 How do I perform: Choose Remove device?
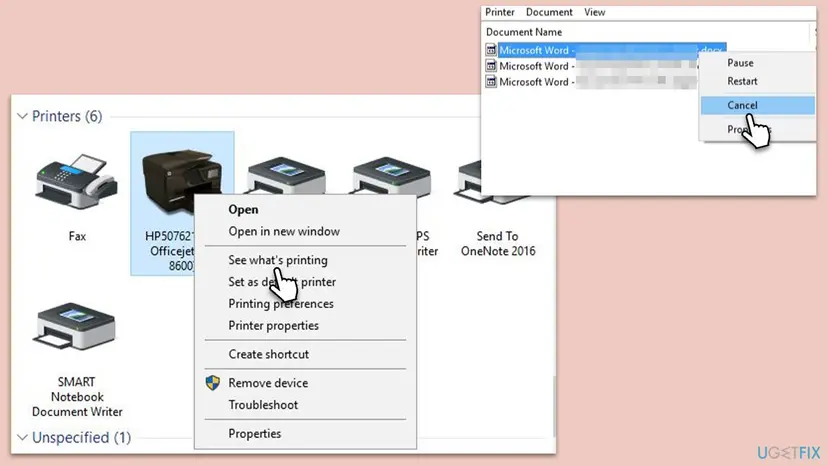point(305,383)
